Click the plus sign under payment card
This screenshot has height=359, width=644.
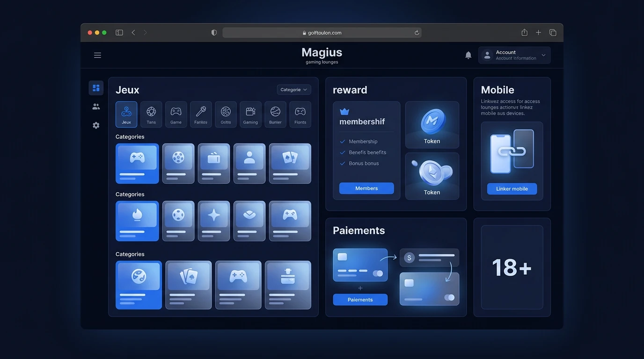(360, 288)
